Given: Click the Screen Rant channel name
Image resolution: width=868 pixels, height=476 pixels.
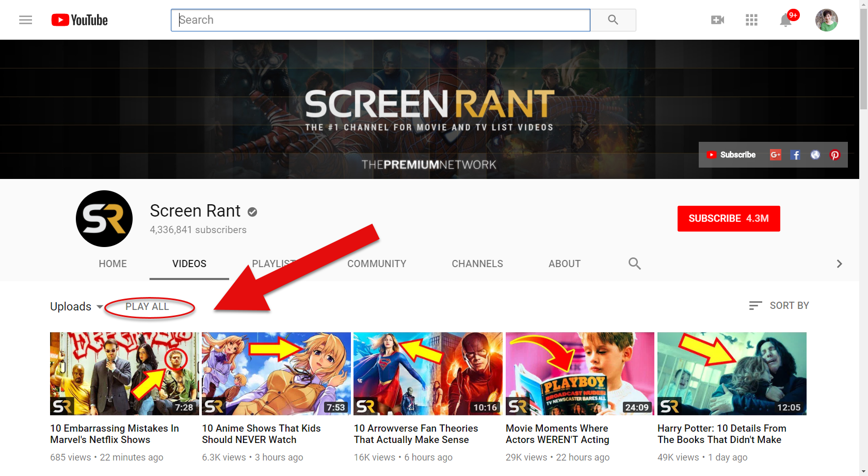Looking at the screenshot, I should click(x=195, y=211).
